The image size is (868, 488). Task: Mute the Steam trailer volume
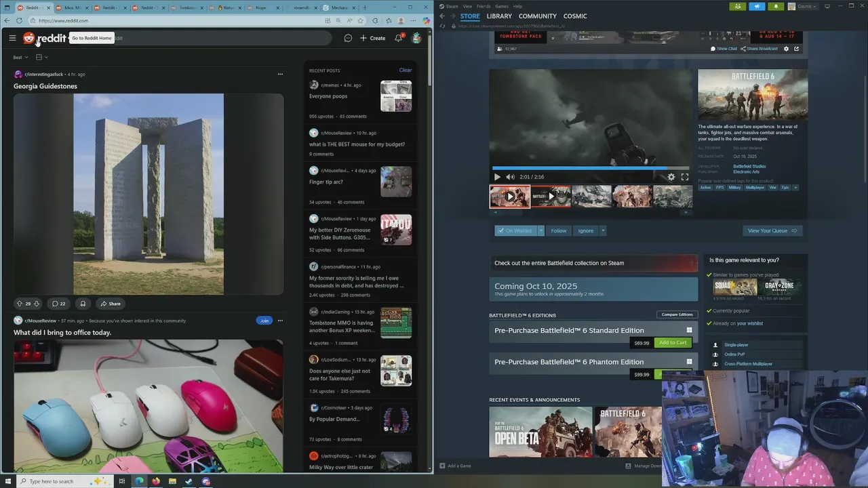click(510, 177)
